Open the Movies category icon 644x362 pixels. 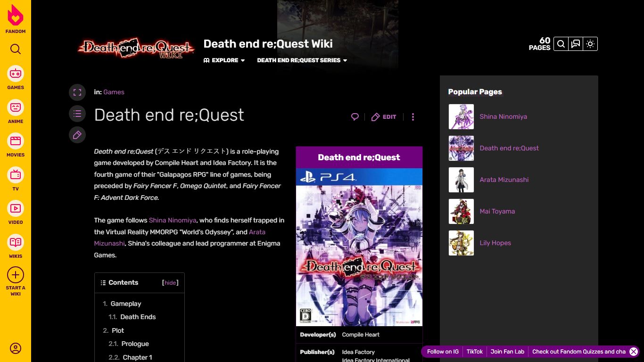tap(16, 141)
